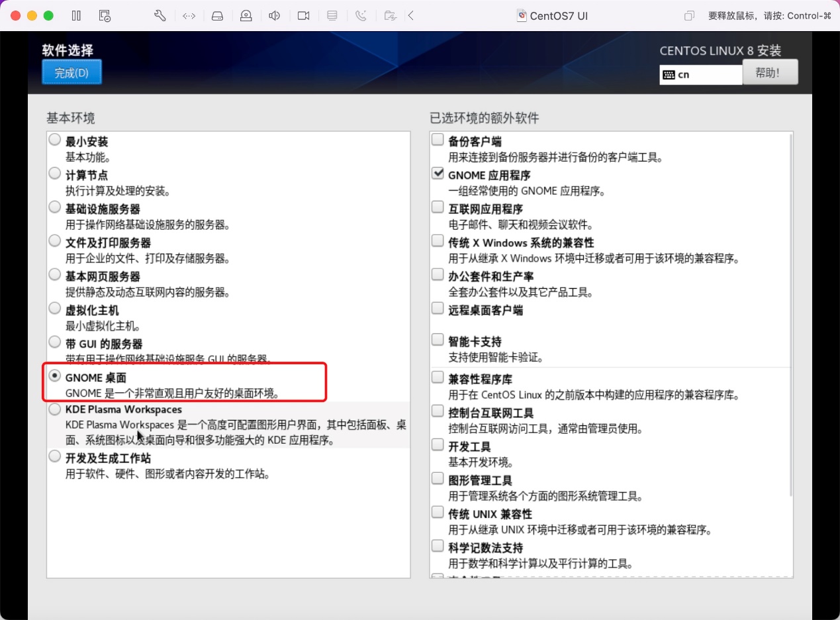Check the 互联网应用程序 box
Screen dimensions: 840x620
438,207
